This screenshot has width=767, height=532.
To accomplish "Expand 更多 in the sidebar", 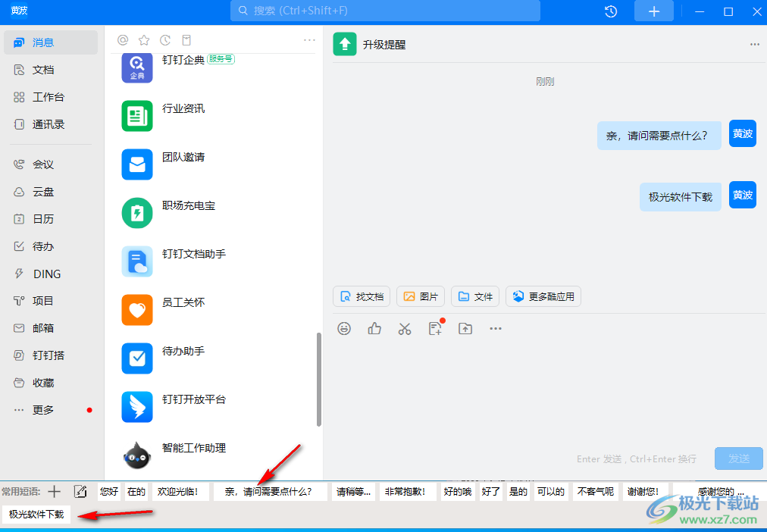I will pos(51,410).
